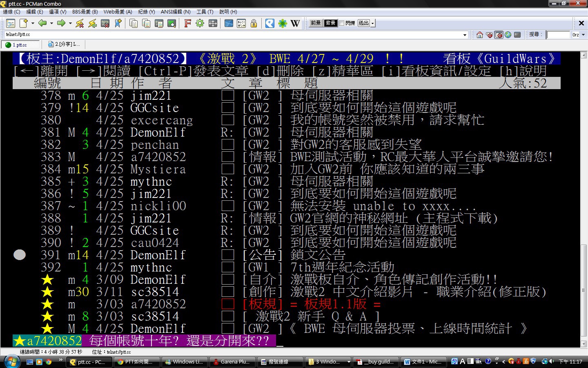This screenshot has height=368, width=588.
Task: Open dropdown arrow beside back arrow
Action: pos(51,23)
